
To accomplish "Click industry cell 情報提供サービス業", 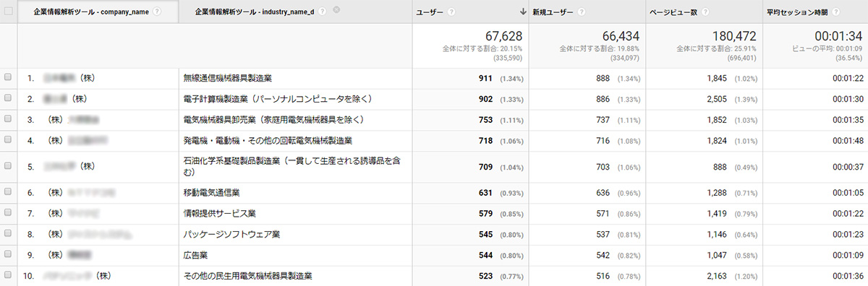I will click(220, 214).
